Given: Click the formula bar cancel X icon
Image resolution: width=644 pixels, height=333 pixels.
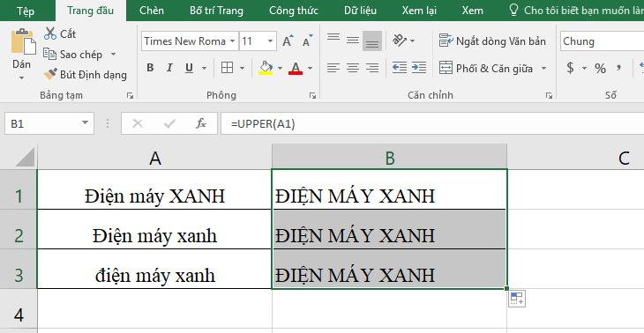Looking at the screenshot, I should coord(138,123).
